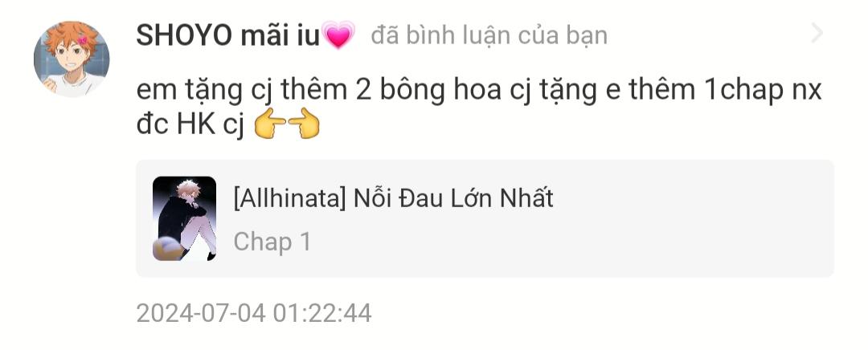Open the orange-haired Hinata profile avatar

tap(72, 59)
